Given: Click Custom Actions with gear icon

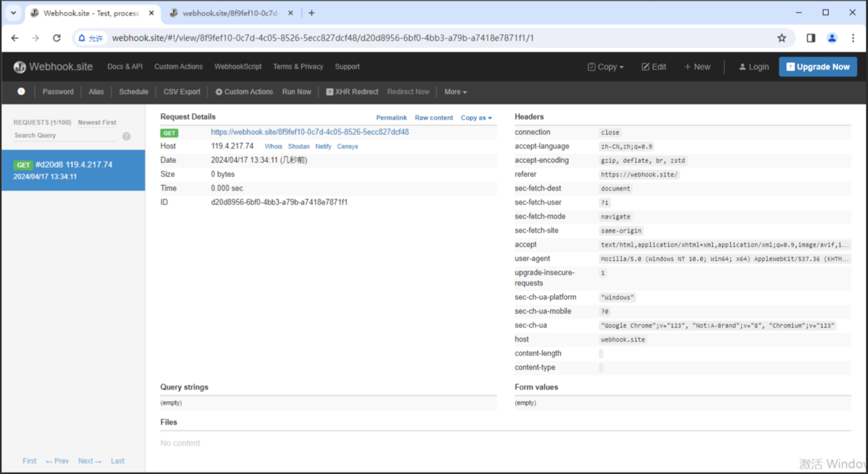Looking at the screenshot, I should click(x=244, y=92).
